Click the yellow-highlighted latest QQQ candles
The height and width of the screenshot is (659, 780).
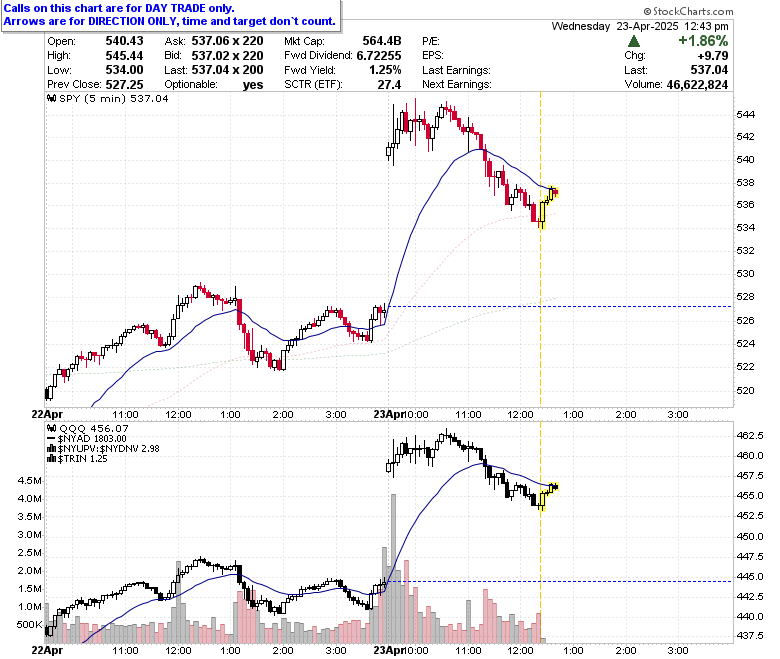[x=548, y=496]
